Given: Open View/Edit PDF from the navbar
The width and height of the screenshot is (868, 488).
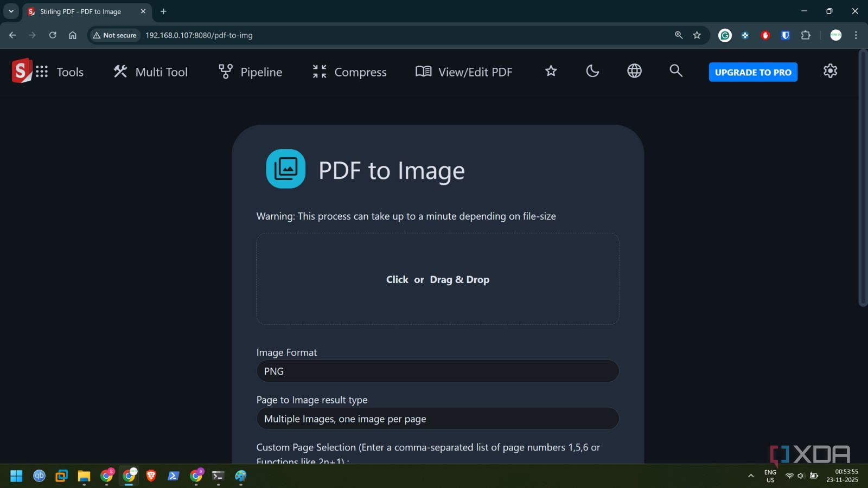Looking at the screenshot, I should click(464, 72).
